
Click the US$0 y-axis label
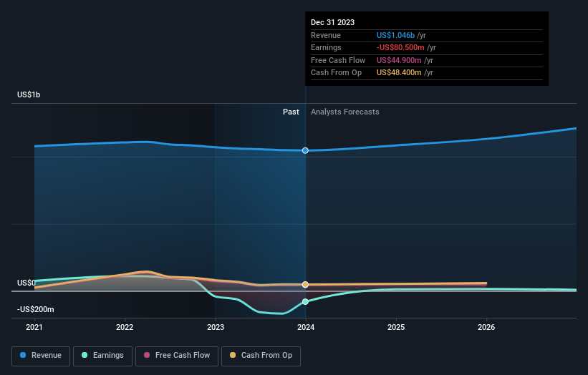click(x=26, y=283)
